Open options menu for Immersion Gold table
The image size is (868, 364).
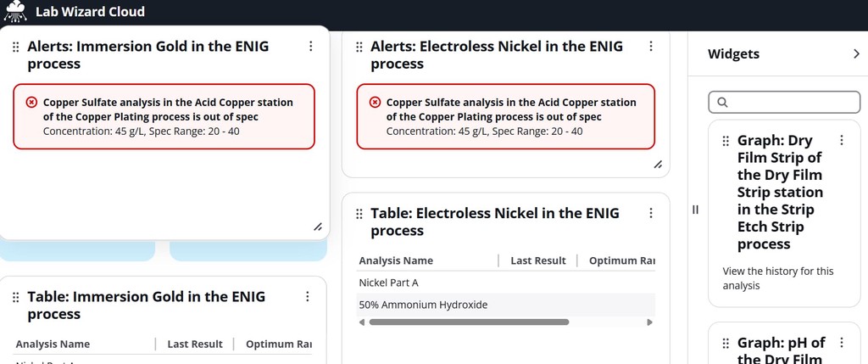308,297
